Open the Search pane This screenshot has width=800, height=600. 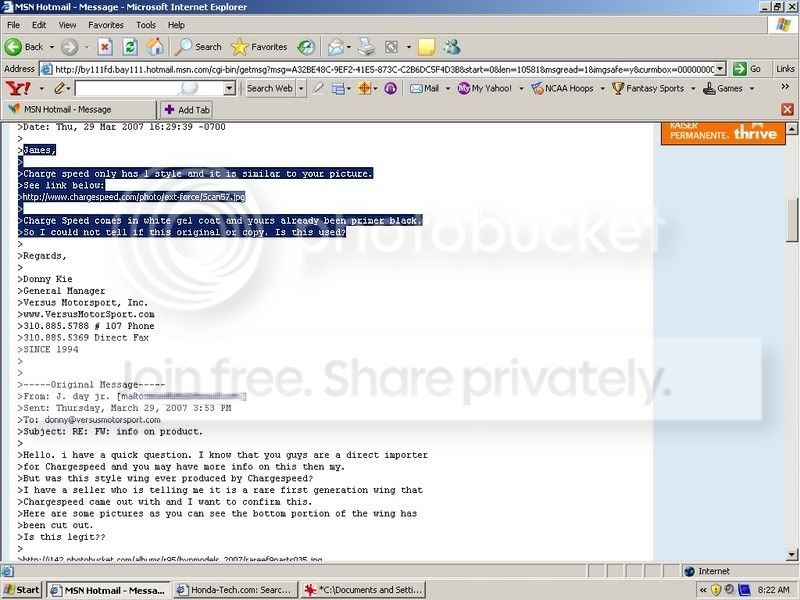(x=199, y=47)
